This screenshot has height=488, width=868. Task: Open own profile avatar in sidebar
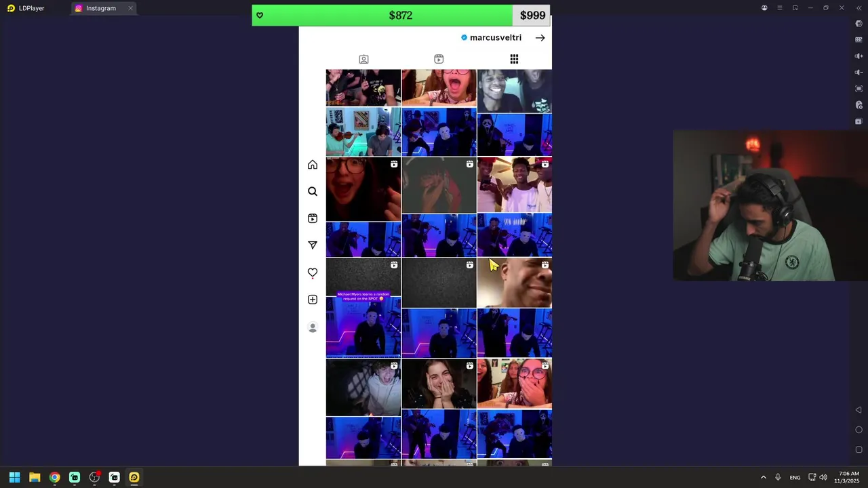click(x=313, y=327)
